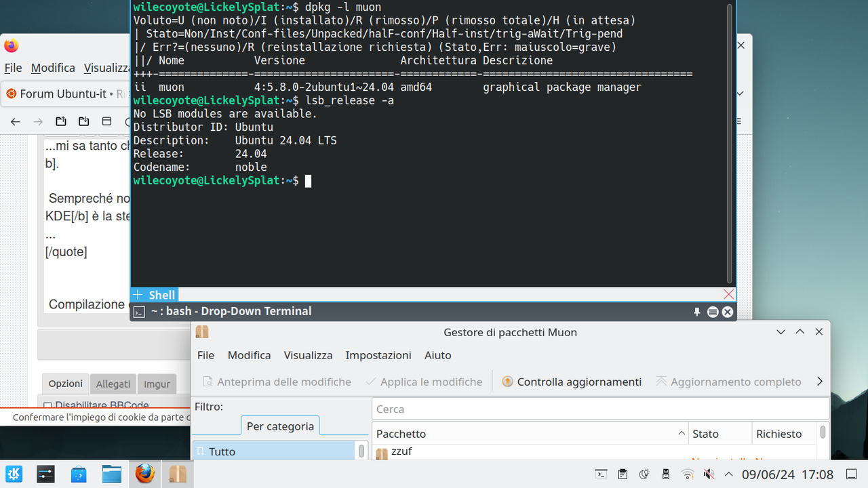The width and height of the screenshot is (868, 488).
Task: Click the Firefox logo in title bar
Action: point(11,46)
